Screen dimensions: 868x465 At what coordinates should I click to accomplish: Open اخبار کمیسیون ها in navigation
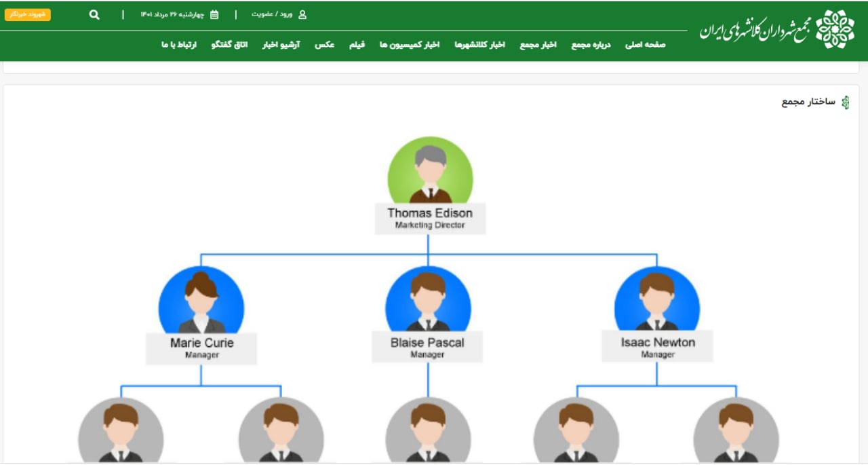point(410,45)
